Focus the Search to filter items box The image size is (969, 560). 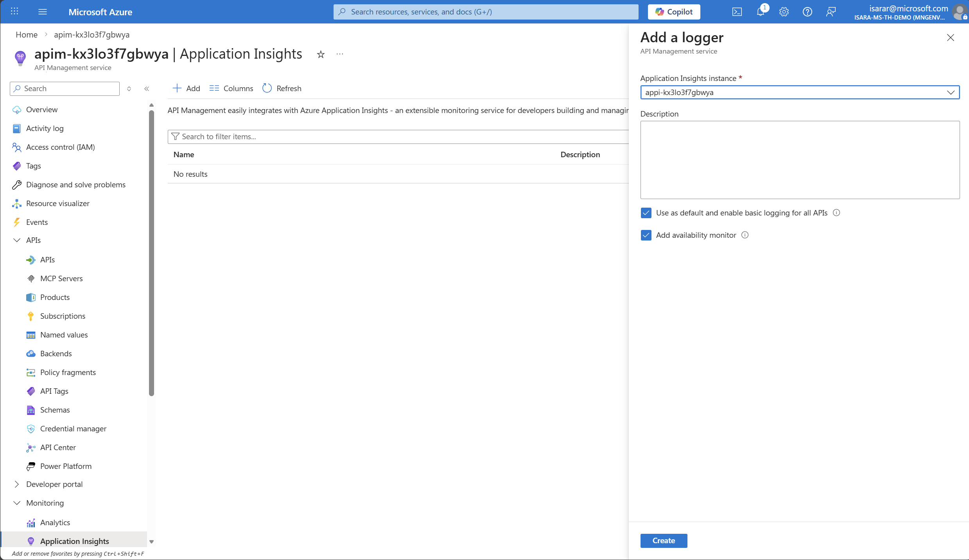pyautogui.click(x=398, y=136)
